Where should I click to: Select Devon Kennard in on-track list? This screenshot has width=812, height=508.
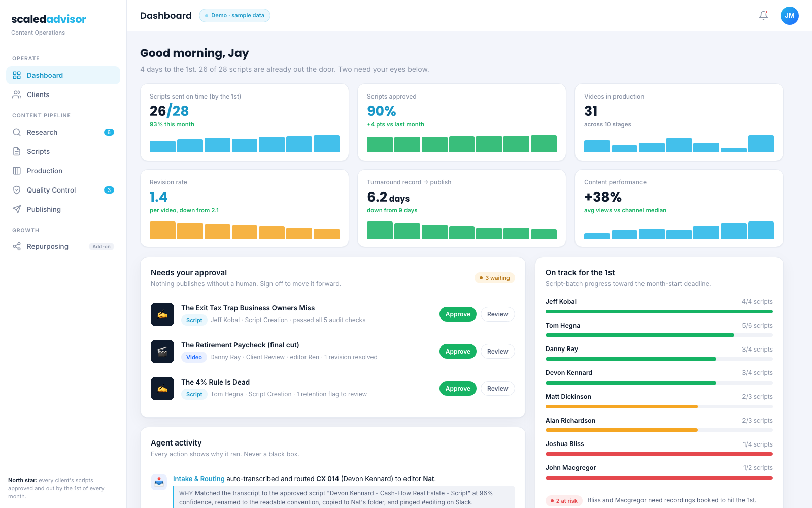pos(569,373)
